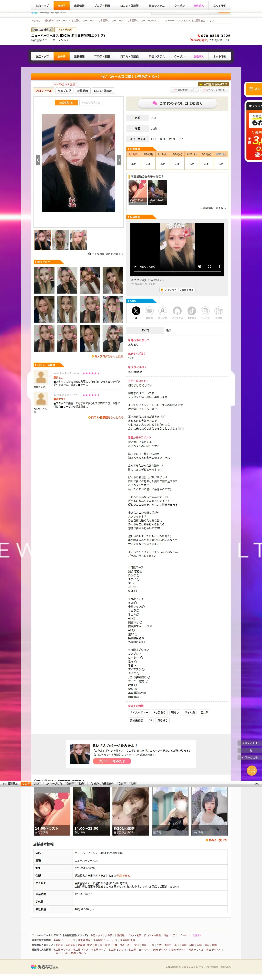The height and width of the screenshot is (980, 262).
Task: Select the first profile photo thumbnail
Action: click(x=42, y=240)
